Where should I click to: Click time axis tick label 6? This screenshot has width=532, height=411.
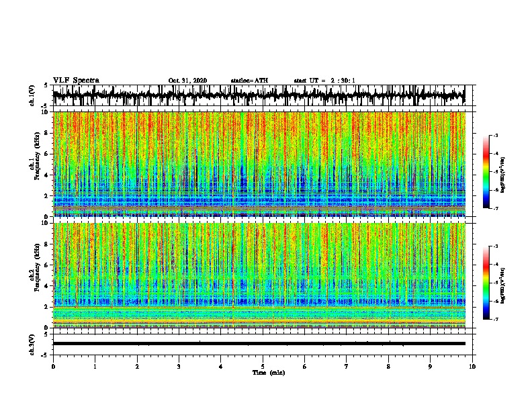click(x=305, y=367)
